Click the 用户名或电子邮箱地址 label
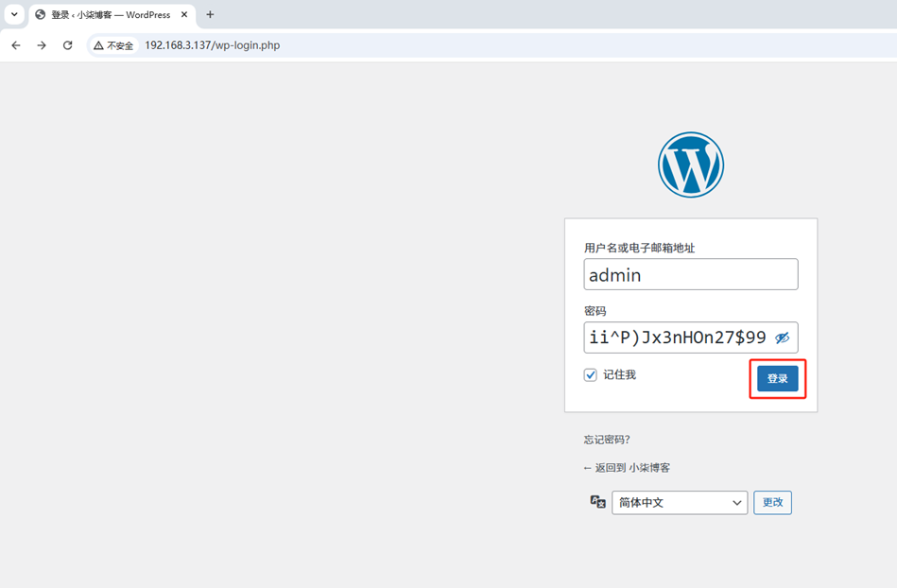 pos(639,248)
